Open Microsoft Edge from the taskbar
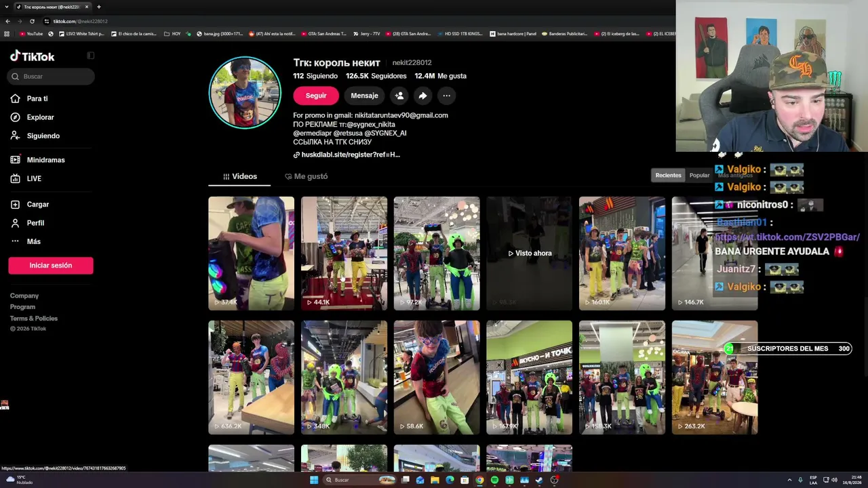868x488 pixels. (450, 480)
